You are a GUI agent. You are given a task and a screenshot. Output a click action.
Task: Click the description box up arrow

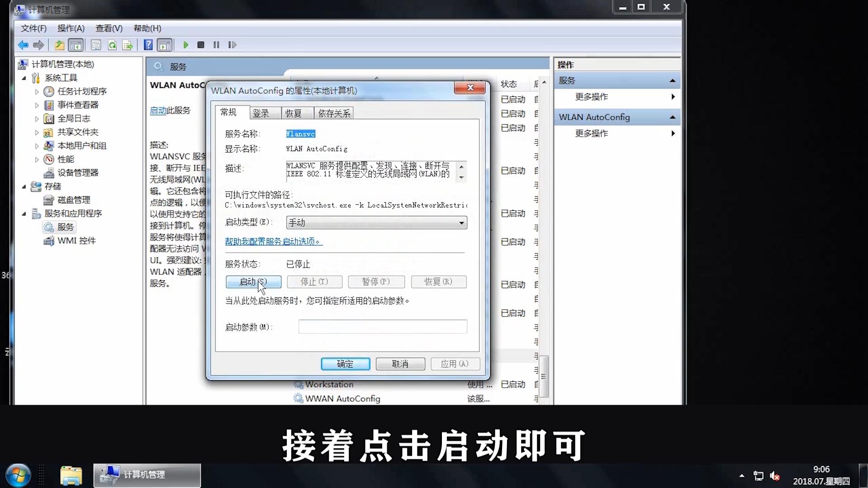coord(461,166)
